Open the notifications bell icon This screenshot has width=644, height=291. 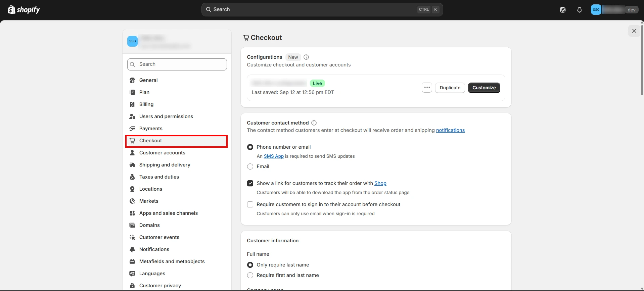[x=580, y=10]
